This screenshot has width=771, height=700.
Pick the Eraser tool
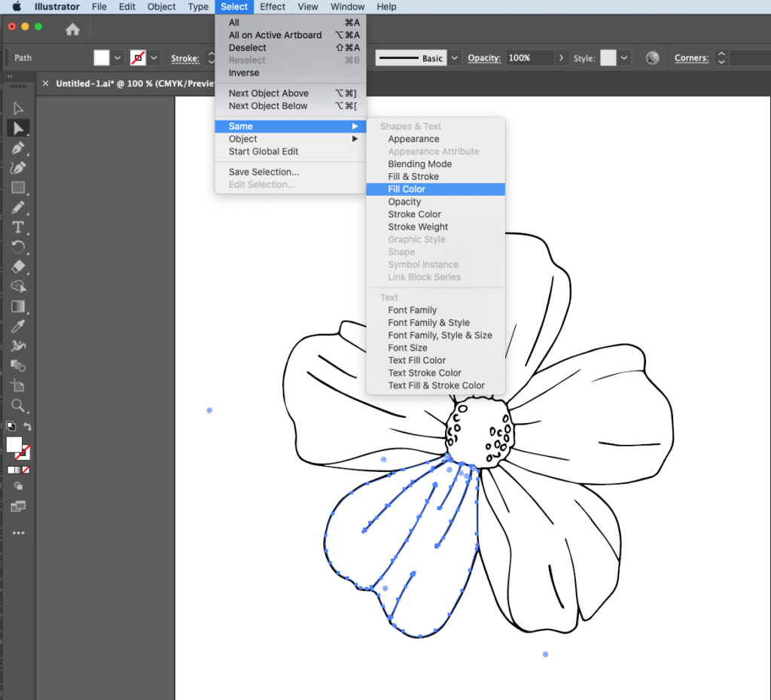(17, 266)
